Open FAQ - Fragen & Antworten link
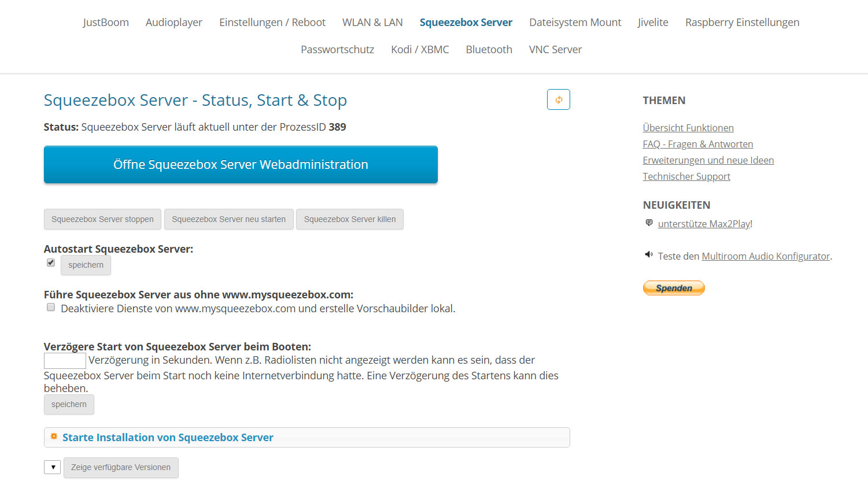 point(698,144)
